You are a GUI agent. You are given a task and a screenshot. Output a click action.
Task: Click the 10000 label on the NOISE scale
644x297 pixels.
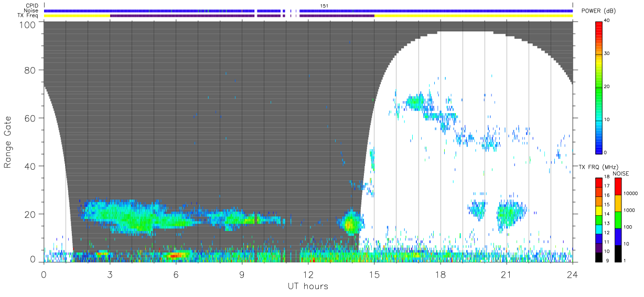coord(631,194)
